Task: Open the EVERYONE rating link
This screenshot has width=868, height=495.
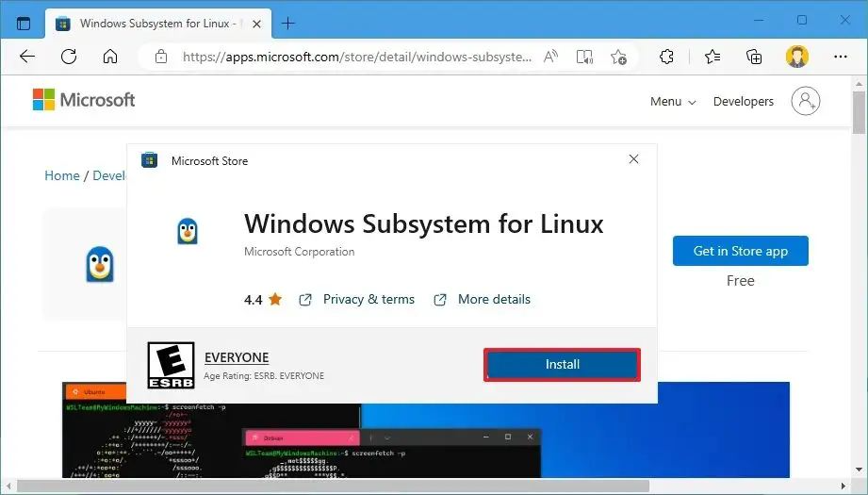Action: pyautogui.click(x=237, y=357)
